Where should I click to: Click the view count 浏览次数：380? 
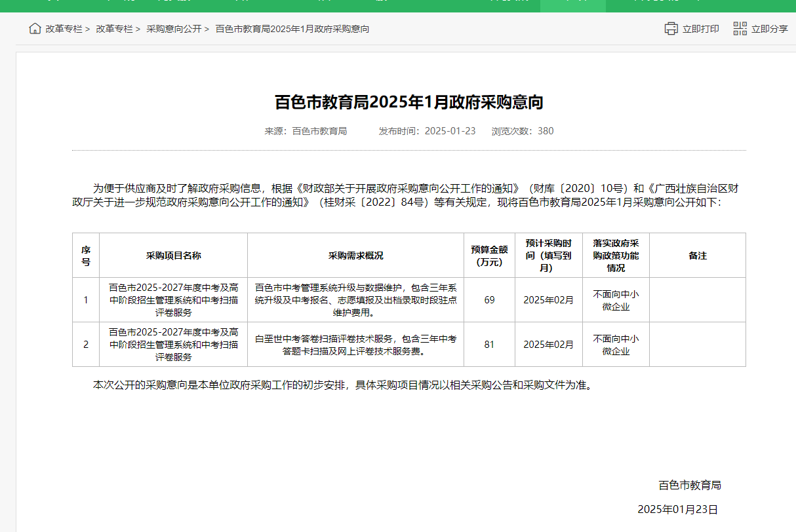523,131
